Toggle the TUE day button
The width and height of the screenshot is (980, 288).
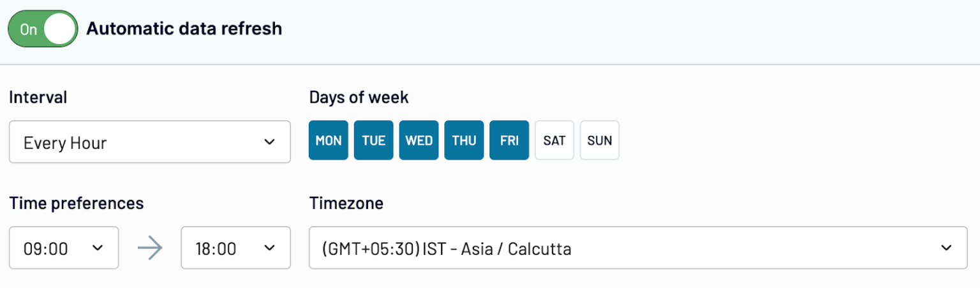point(374,140)
